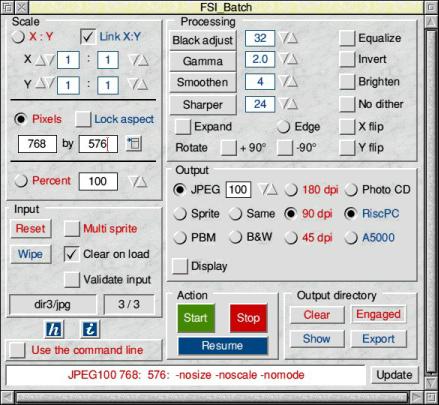This screenshot has width=439, height=405.
Task: Enable the Equalize checkbox
Action: [x=347, y=38]
